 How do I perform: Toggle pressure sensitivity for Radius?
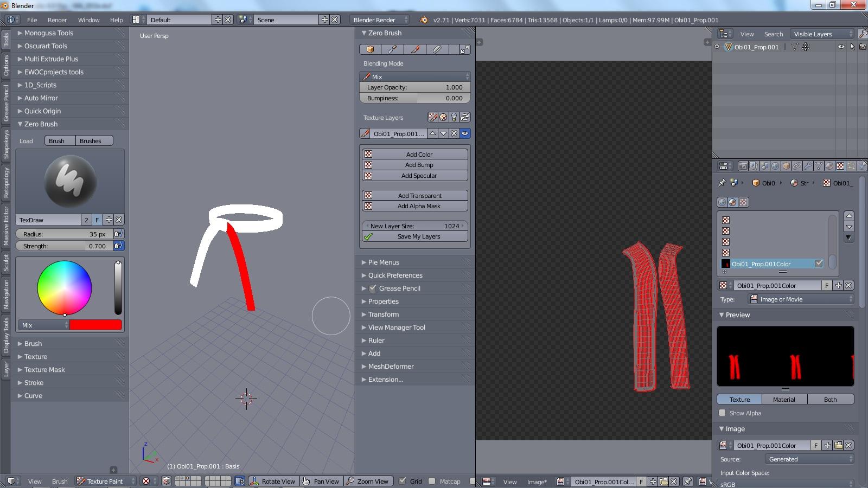[x=118, y=234]
